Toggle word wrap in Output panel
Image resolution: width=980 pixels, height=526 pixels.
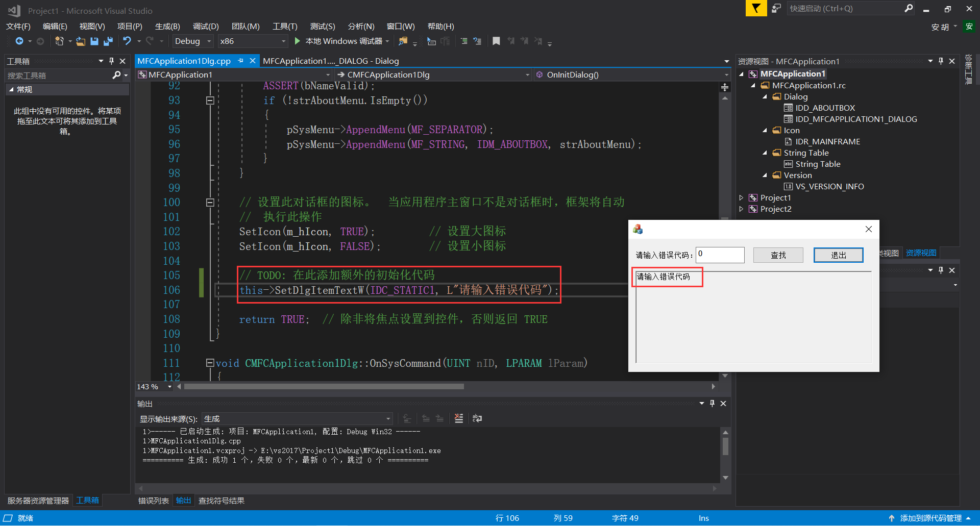coord(477,418)
